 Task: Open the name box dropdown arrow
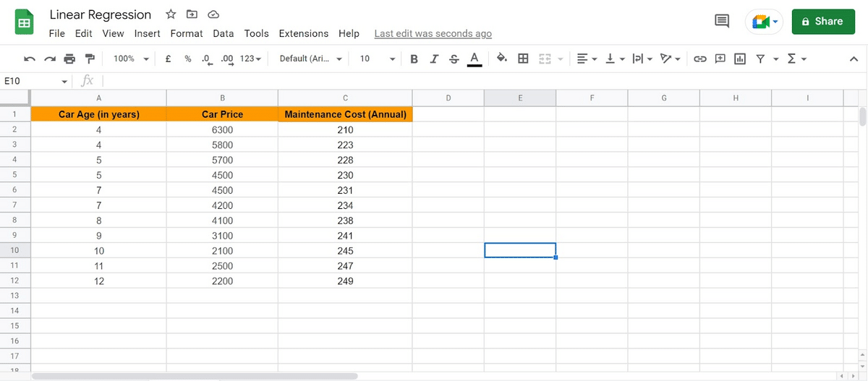[65, 82]
